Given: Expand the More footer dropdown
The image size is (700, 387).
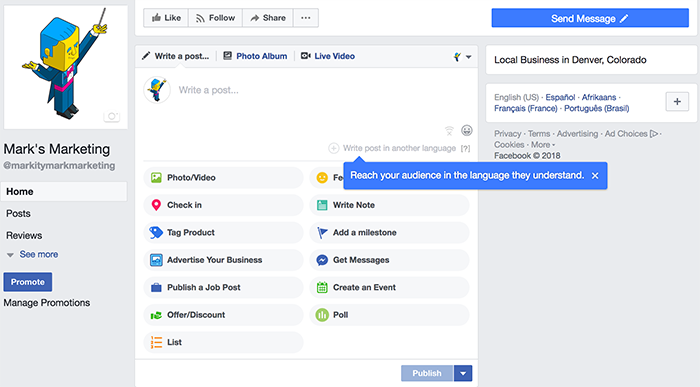Looking at the screenshot, I should click(543, 145).
